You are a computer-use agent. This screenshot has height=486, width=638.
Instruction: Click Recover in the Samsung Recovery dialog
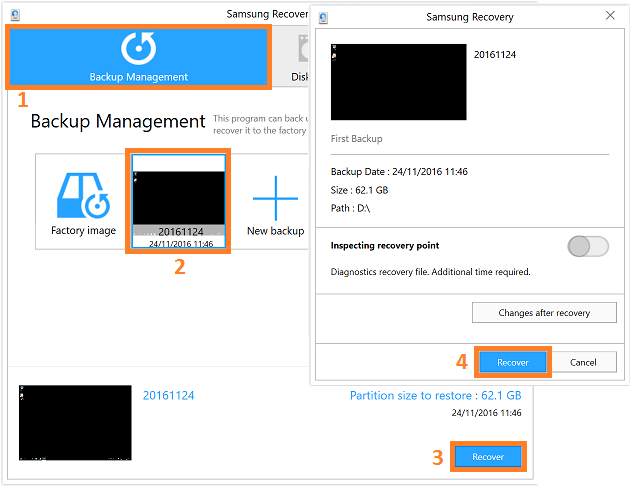513,362
